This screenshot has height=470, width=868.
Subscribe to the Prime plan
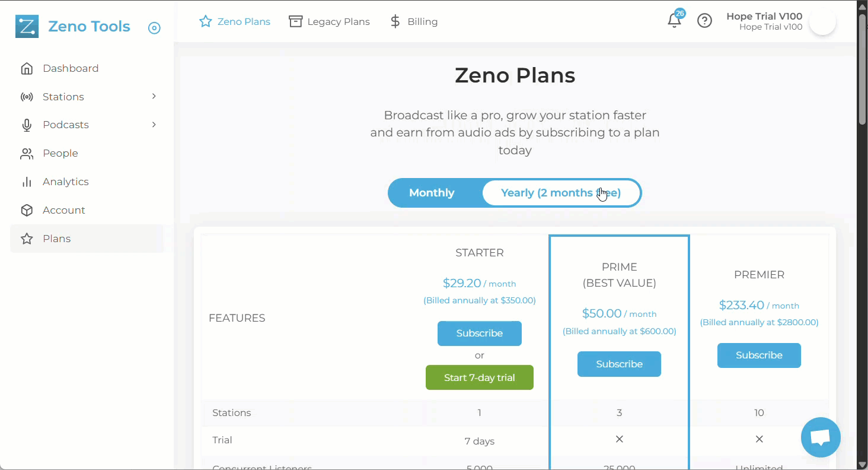coord(619,364)
